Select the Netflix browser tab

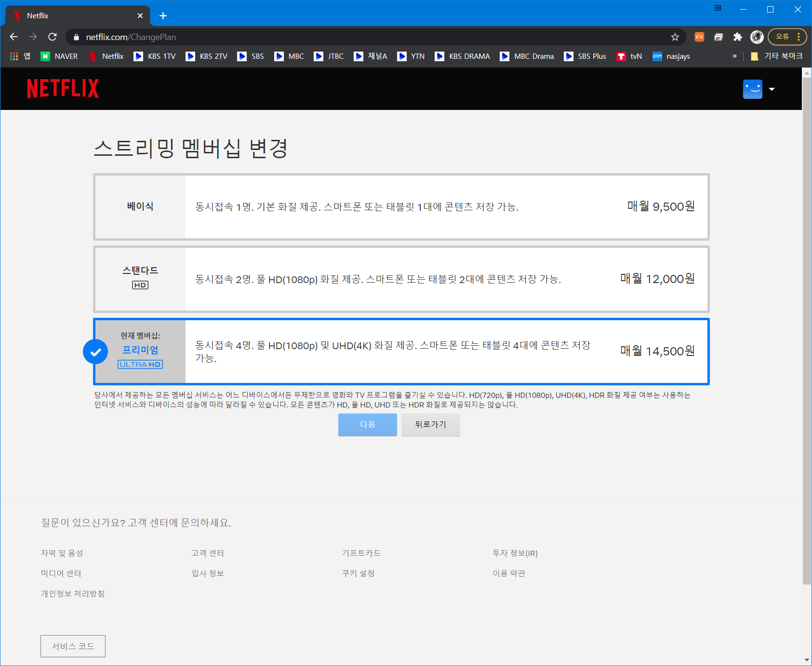(78, 16)
